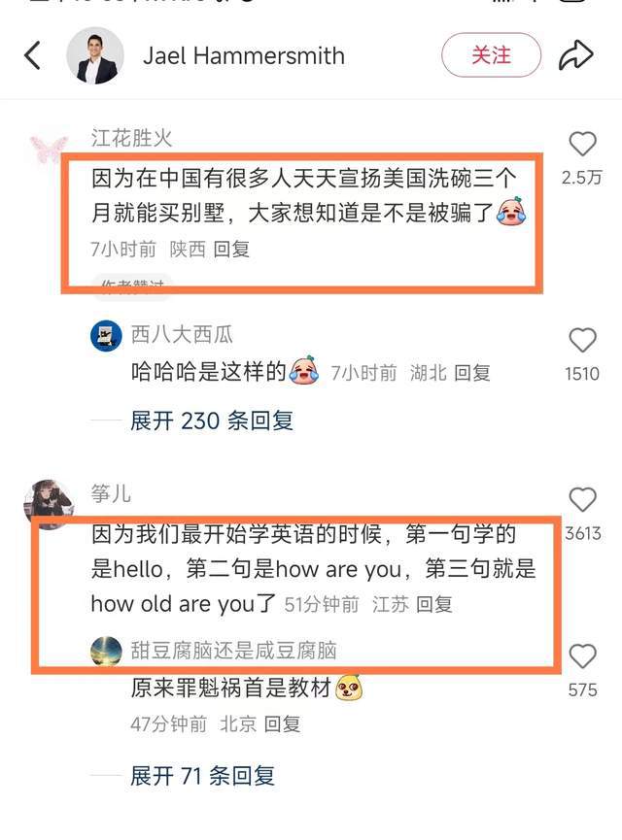Share the post via arrow icon
Screen dimensions: 622x840
click(576, 55)
